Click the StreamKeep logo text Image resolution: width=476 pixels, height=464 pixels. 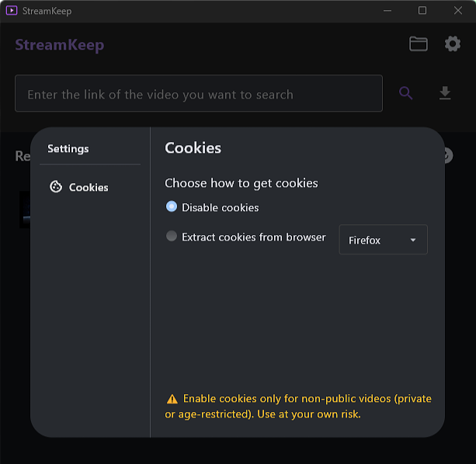pyautogui.click(x=60, y=44)
